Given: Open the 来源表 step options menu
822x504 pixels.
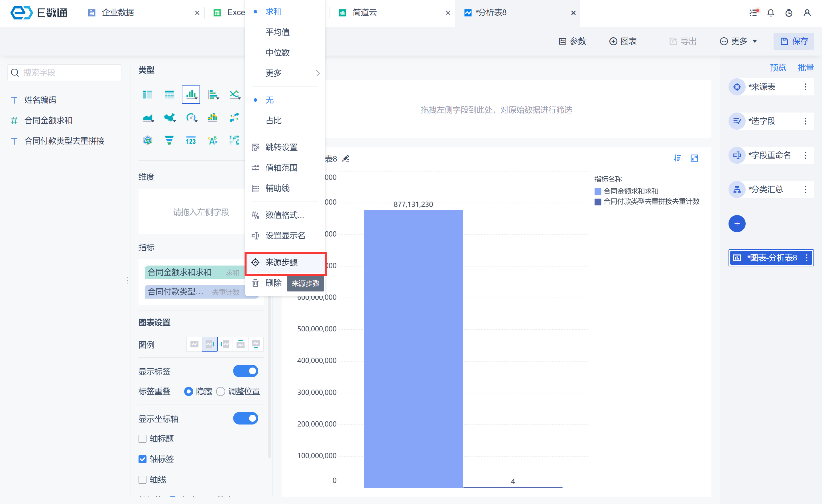Looking at the screenshot, I should [805, 87].
